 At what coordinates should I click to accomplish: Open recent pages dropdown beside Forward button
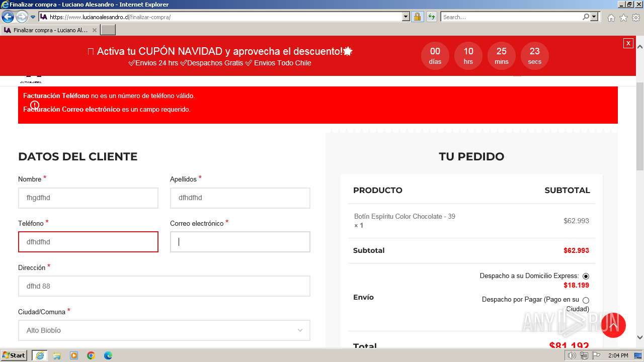pos(33,17)
